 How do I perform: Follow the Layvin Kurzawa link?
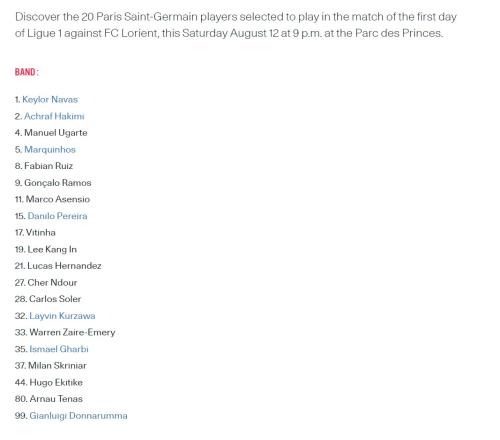point(62,316)
